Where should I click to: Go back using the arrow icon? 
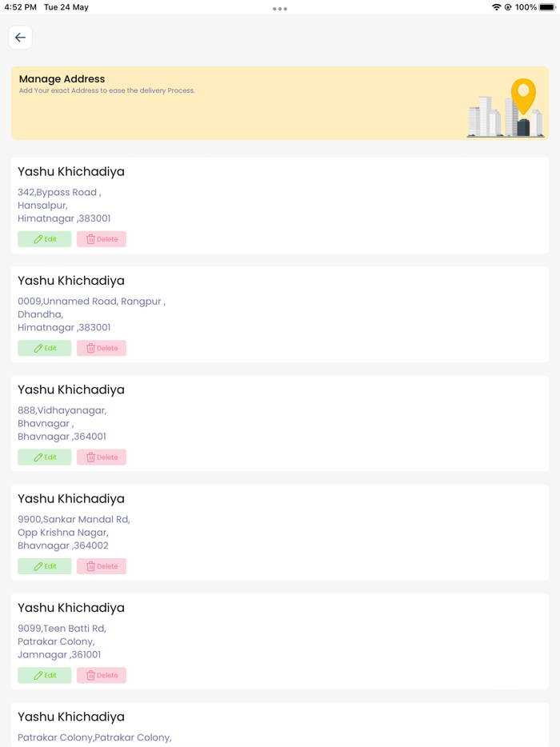pos(20,37)
